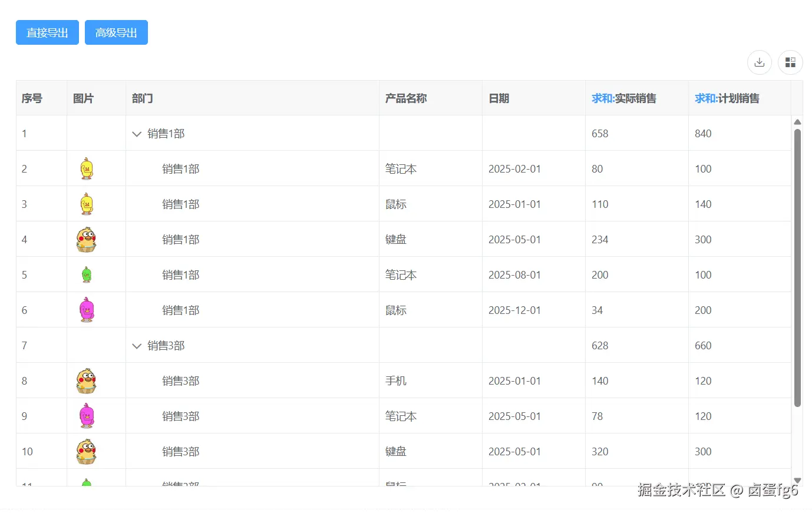Click the 高级导出 button
Screen dimensions: 812x513
pos(116,32)
